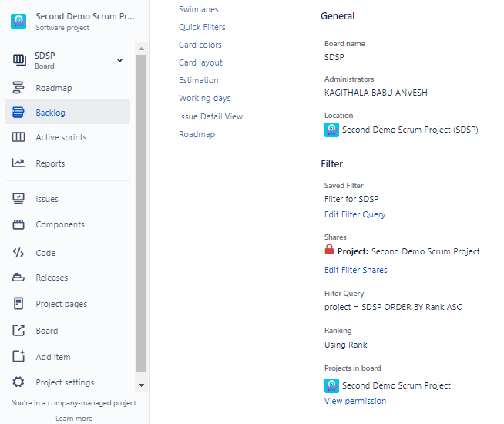Viewport: 504px width, 424px height.
Task: Select Card colors board setting
Action: [200, 45]
